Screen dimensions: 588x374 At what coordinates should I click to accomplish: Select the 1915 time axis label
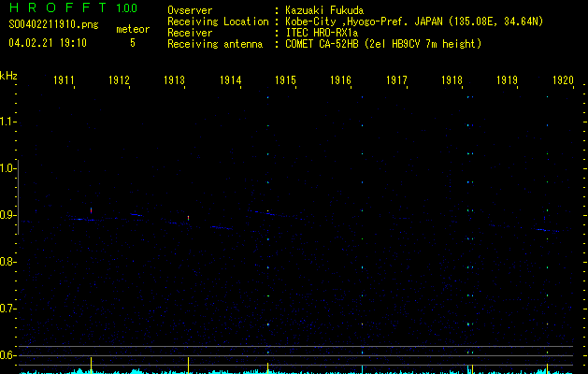[x=285, y=81]
